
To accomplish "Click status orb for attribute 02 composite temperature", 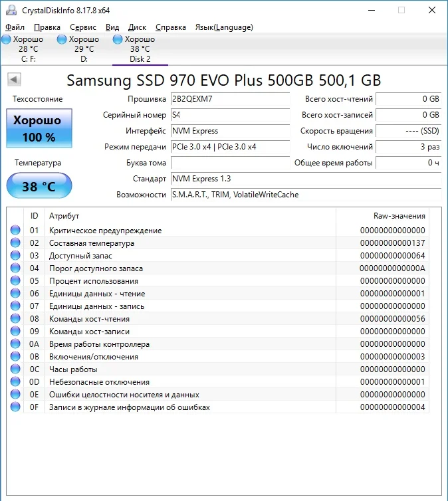I will (15, 243).
